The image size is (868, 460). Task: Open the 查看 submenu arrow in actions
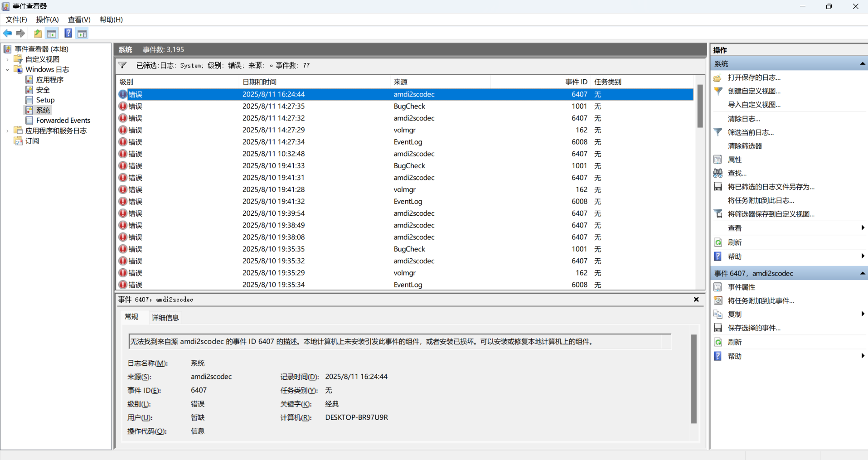[x=863, y=228]
